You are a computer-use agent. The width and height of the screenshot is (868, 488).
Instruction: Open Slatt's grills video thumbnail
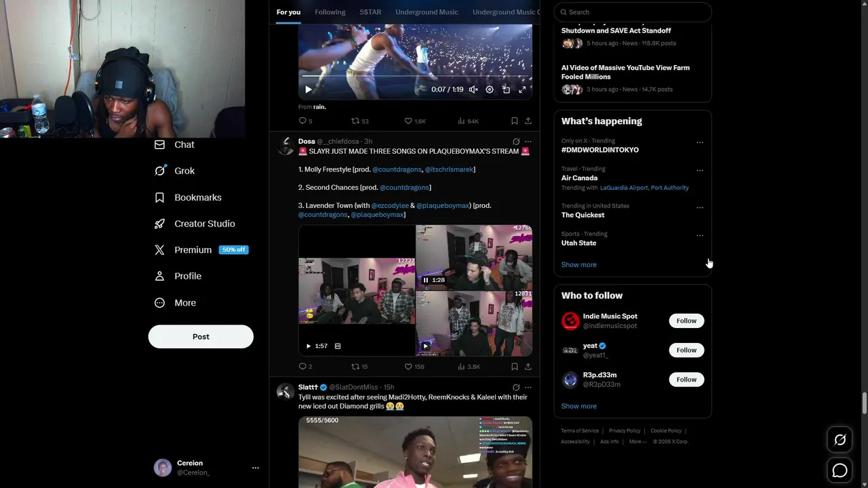coord(415,452)
